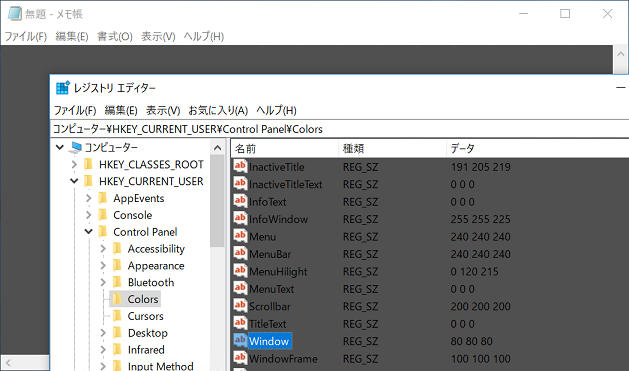Screen dimensions: 629x371
Task: Click the string value icon for InfoWindow
Action: coord(240,219)
